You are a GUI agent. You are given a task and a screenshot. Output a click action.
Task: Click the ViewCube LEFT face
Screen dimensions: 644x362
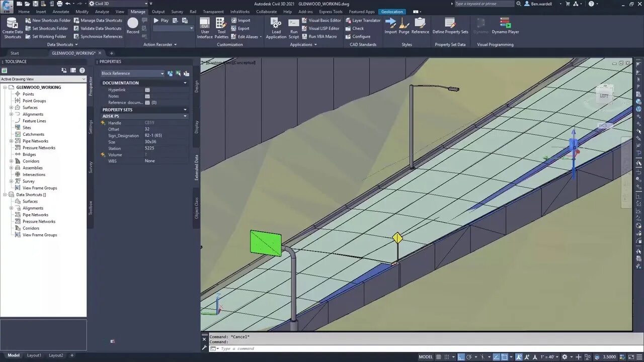(x=604, y=96)
